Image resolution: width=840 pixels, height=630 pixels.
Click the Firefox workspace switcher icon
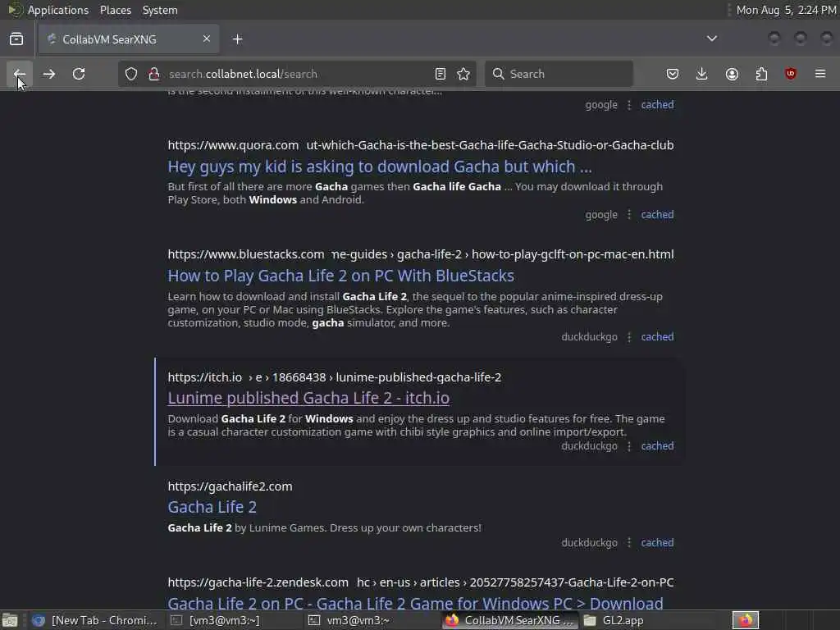click(x=746, y=620)
